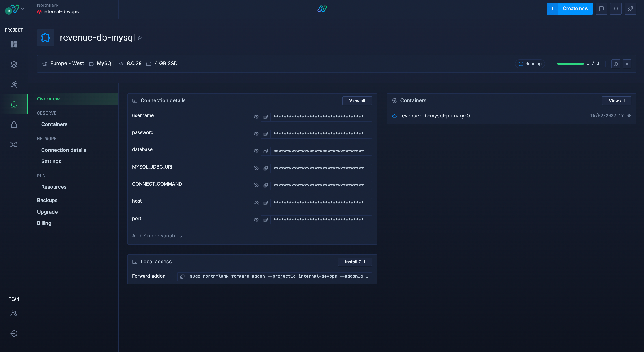Open the internal-devops project switcher chevron
Viewport: 644px width, 352px height.
107,9
